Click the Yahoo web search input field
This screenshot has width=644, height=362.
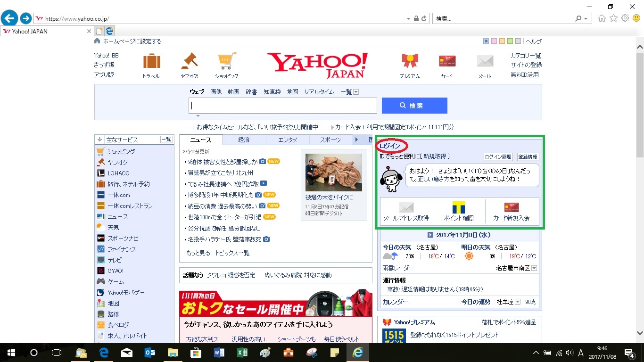tap(283, 106)
